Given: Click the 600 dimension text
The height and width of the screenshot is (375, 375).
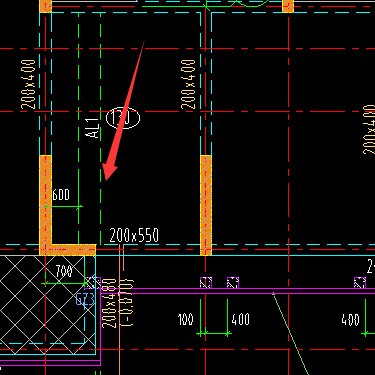Looking at the screenshot, I should [x=61, y=195].
